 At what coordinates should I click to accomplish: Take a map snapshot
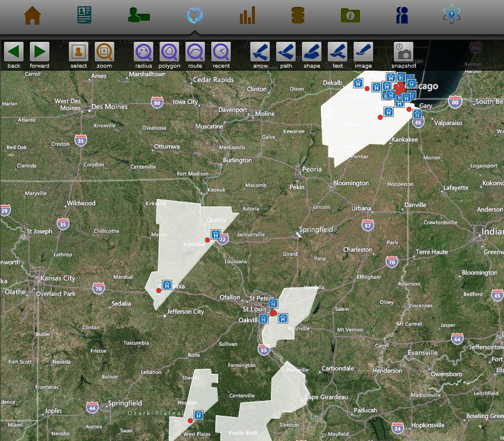point(404,52)
